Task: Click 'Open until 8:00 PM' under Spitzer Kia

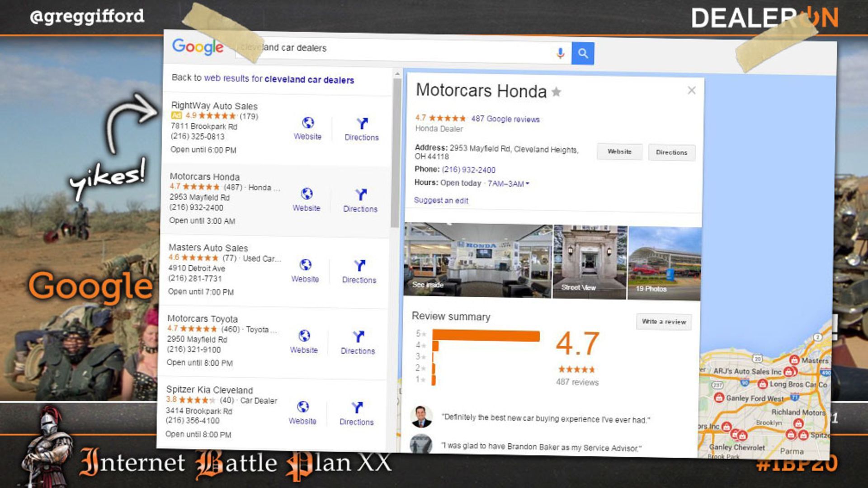Action: (x=198, y=434)
